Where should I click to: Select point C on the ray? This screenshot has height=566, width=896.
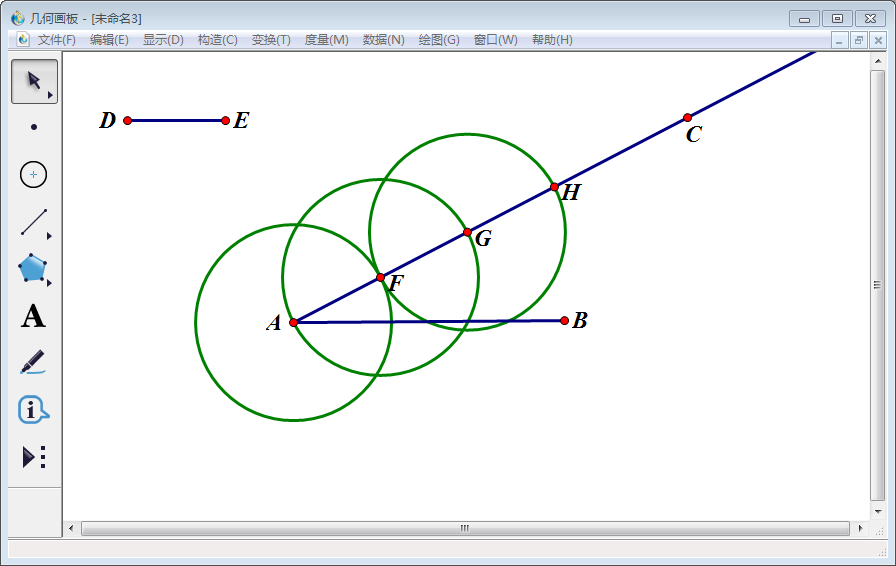tap(687, 118)
